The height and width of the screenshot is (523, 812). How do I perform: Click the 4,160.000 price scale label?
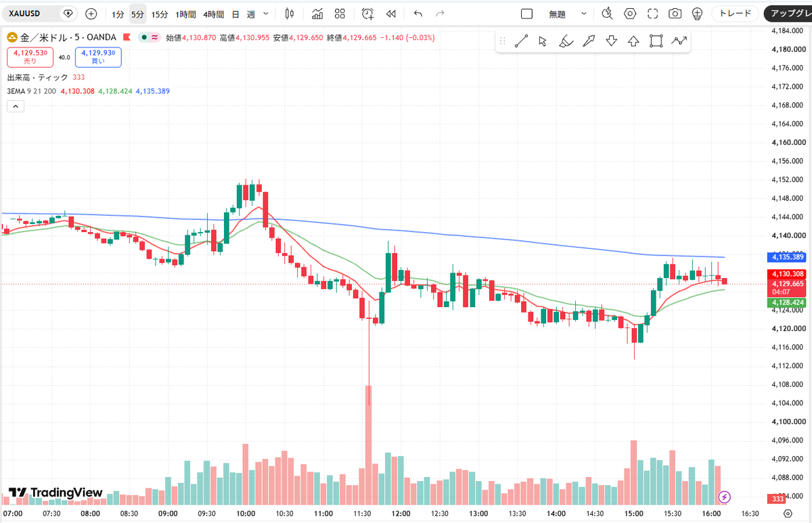click(x=789, y=142)
